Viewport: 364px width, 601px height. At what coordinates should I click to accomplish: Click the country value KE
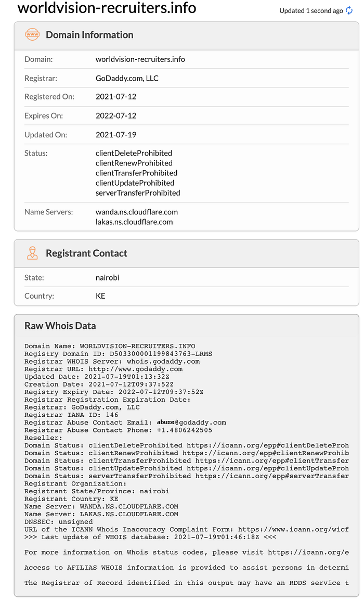100,296
